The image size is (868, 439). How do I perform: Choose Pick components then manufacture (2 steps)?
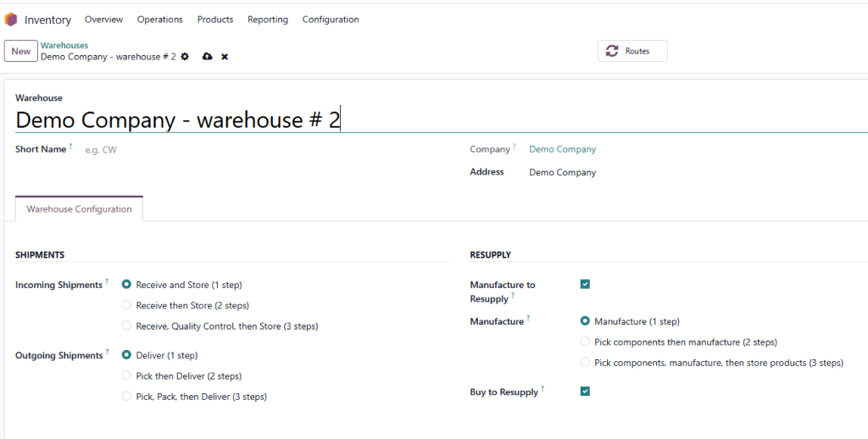[585, 342]
